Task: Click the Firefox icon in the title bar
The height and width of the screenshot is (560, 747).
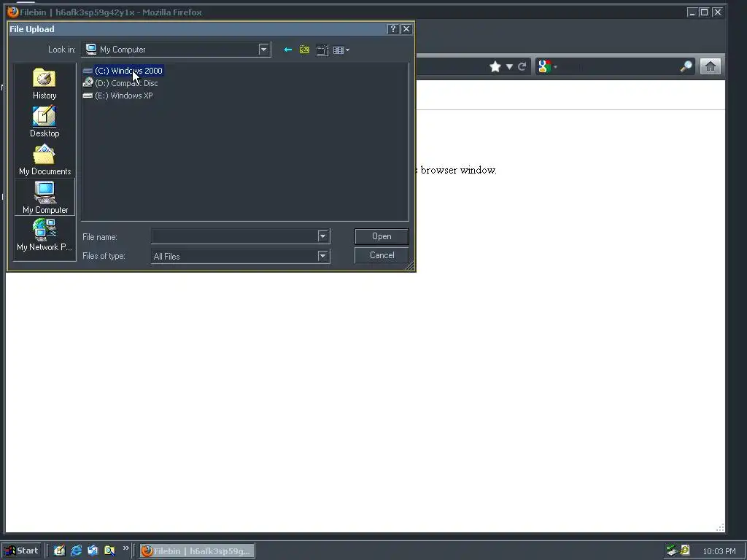Action: (x=13, y=12)
